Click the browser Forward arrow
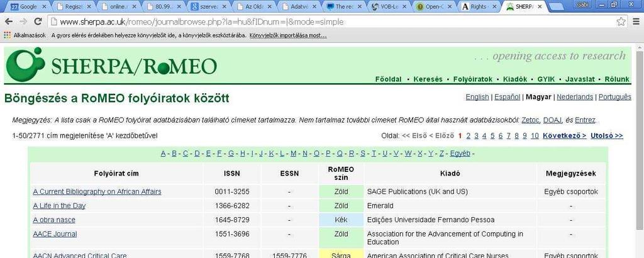 23,22
